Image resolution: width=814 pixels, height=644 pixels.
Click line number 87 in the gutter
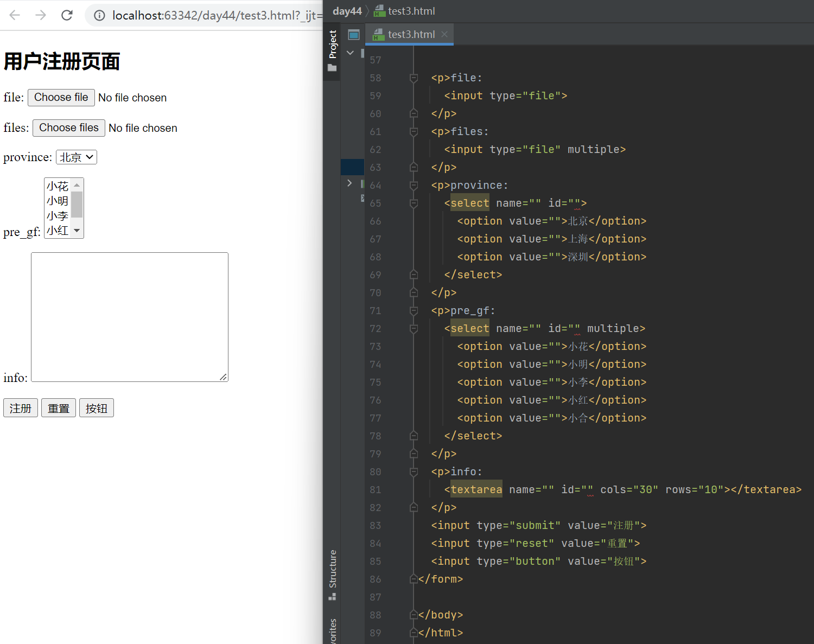point(376,597)
